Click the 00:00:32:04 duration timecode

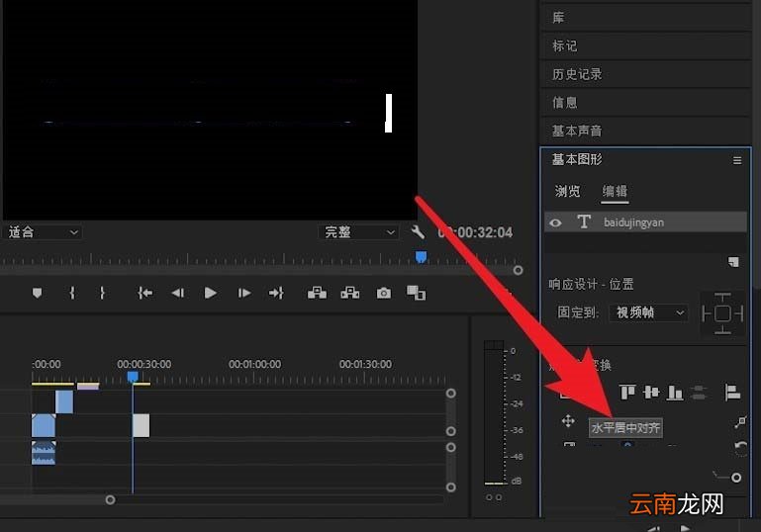(475, 232)
